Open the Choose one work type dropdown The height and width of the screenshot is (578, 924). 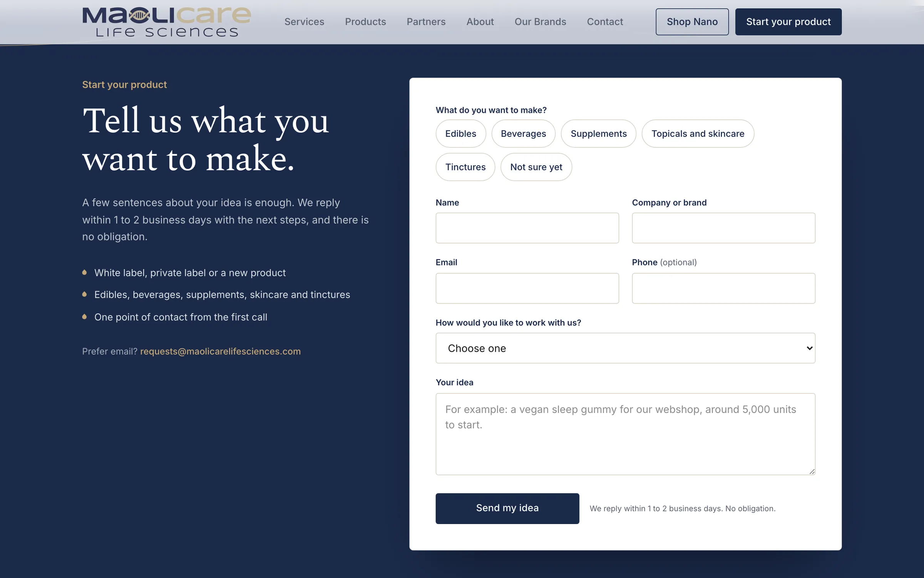tap(625, 348)
